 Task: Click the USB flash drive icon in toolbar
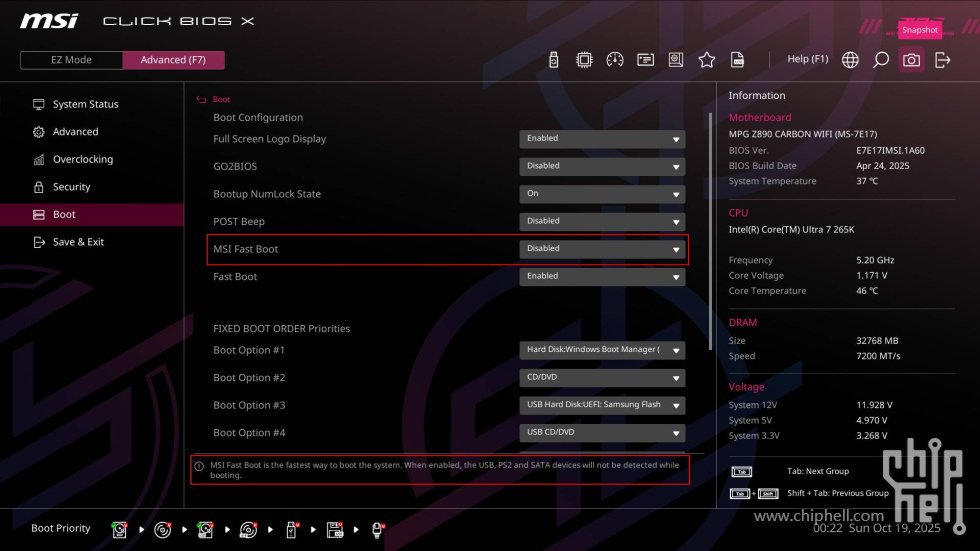[554, 60]
